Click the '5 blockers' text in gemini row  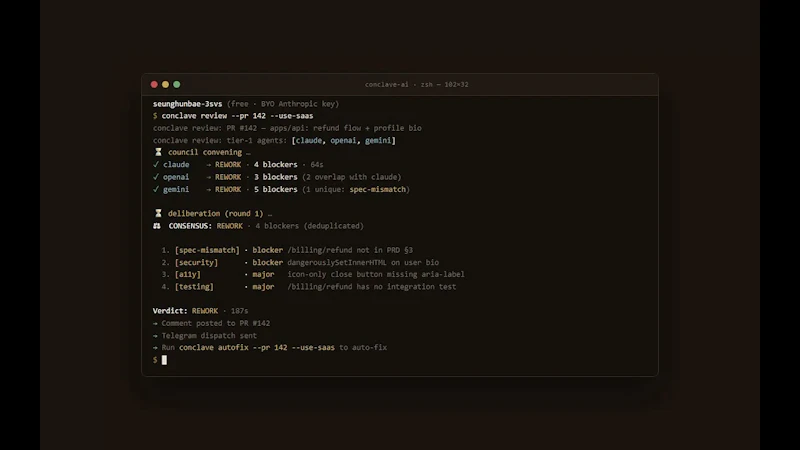point(276,189)
